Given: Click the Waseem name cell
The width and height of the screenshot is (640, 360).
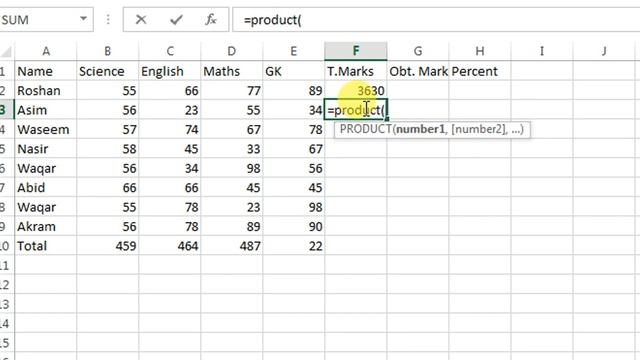Looking at the screenshot, I should tap(46, 129).
